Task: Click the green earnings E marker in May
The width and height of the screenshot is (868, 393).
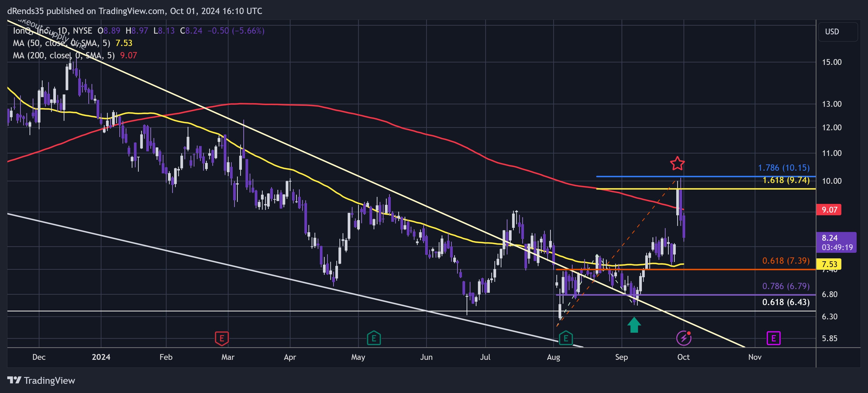Action: tap(374, 339)
